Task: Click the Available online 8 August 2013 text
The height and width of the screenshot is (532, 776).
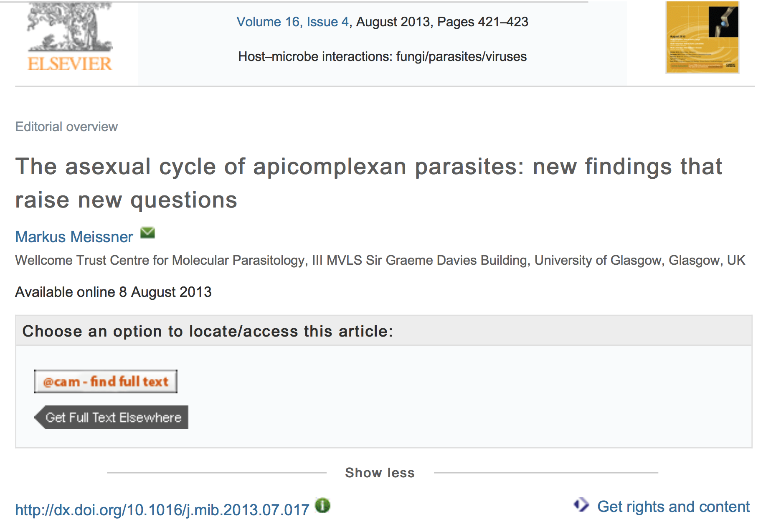Action: coord(113,292)
